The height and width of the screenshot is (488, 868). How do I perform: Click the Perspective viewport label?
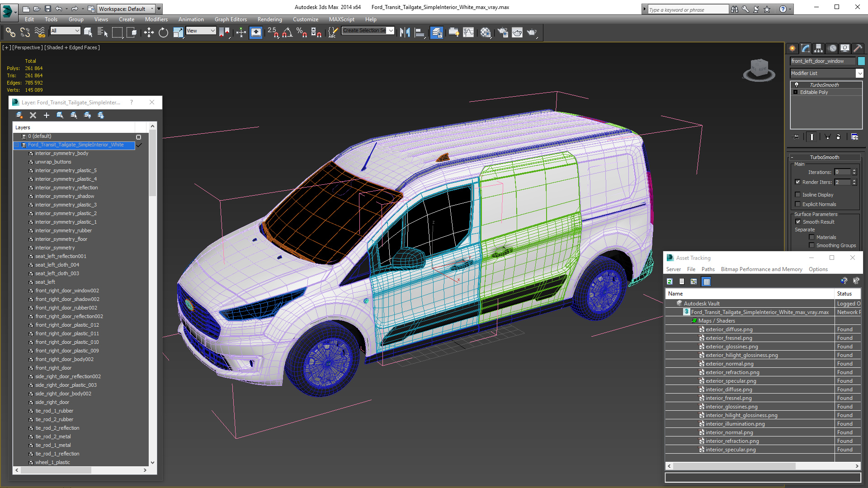28,47
